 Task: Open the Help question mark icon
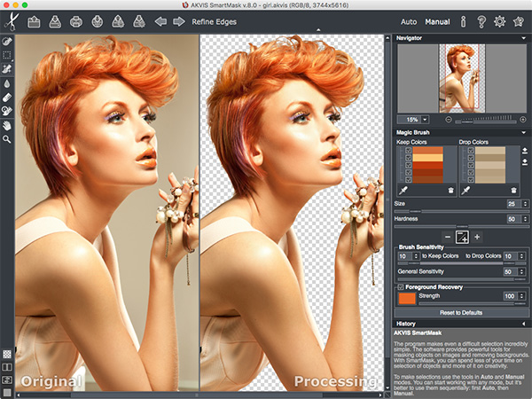point(481,20)
